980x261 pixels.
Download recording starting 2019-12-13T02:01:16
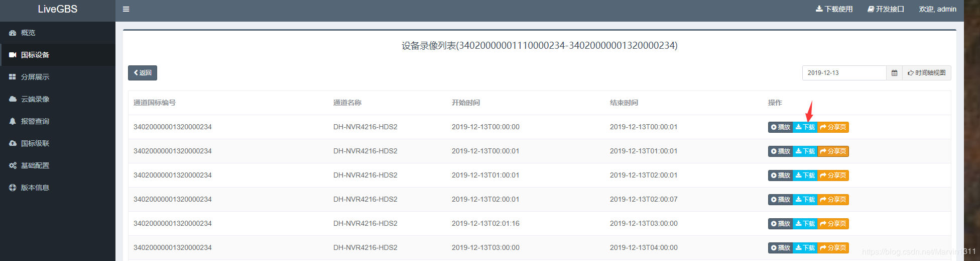[805, 224]
